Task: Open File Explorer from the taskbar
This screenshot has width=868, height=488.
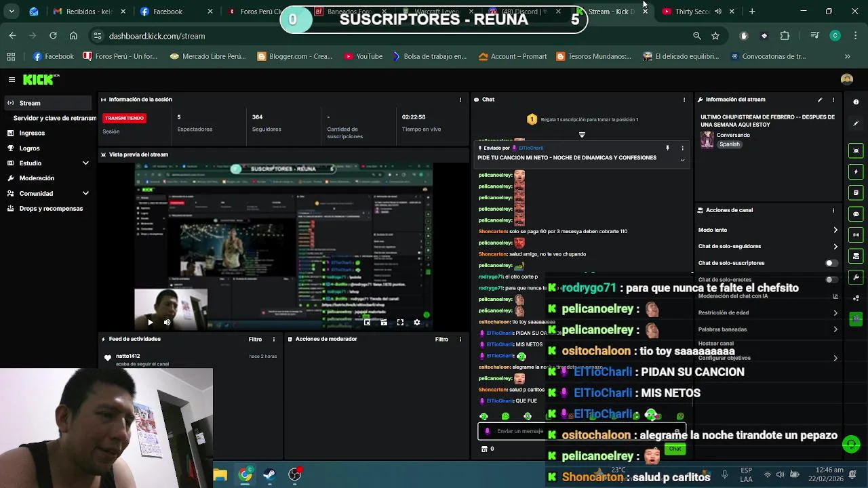Action: [x=220, y=474]
